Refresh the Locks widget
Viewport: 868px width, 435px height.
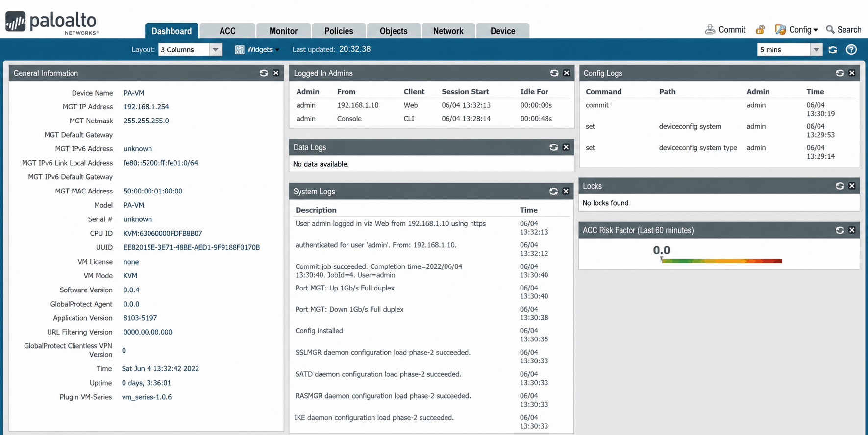[x=840, y=186]
